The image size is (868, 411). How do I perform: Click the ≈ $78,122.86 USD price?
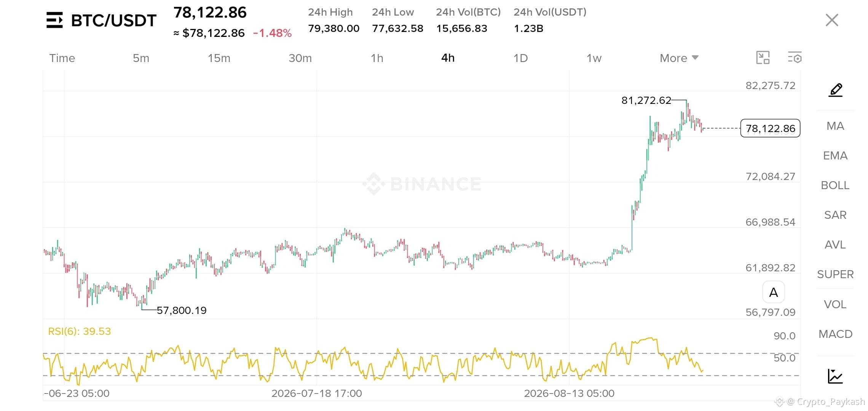(209, 33)
